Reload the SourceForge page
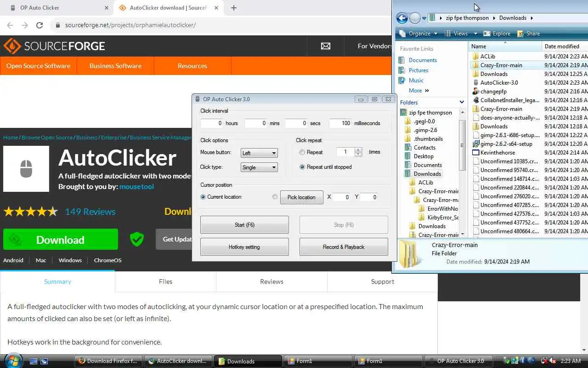 (x=40, y=25)
